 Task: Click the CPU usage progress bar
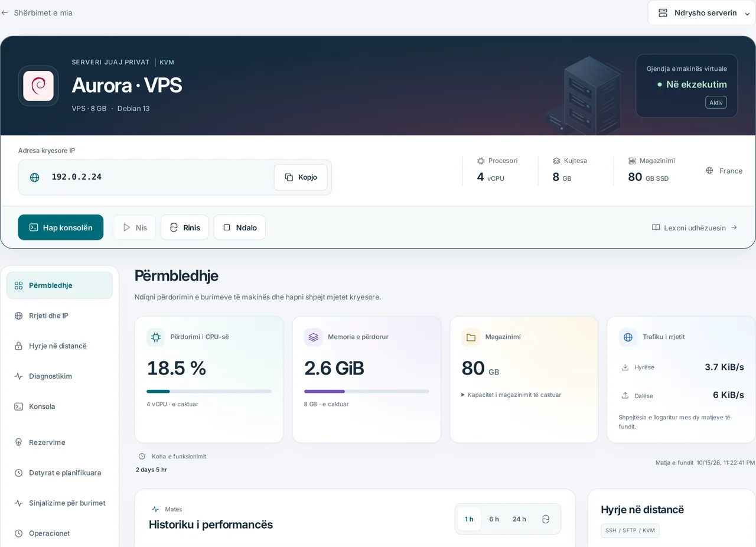pos(209,391)
